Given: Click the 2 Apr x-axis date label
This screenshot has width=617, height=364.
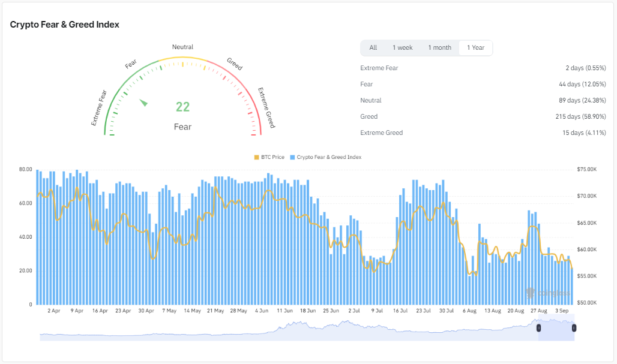Looking at the screenshot, I should click(x=54, y=311).
